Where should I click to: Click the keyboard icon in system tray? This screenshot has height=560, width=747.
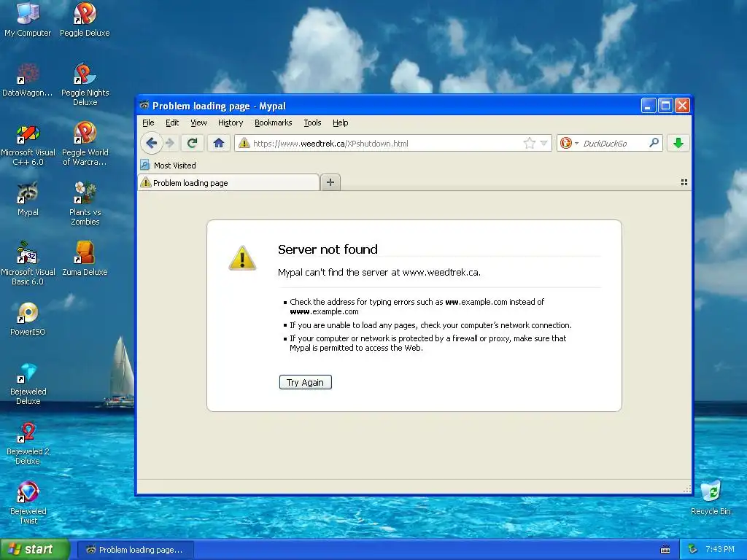point(665,550)
